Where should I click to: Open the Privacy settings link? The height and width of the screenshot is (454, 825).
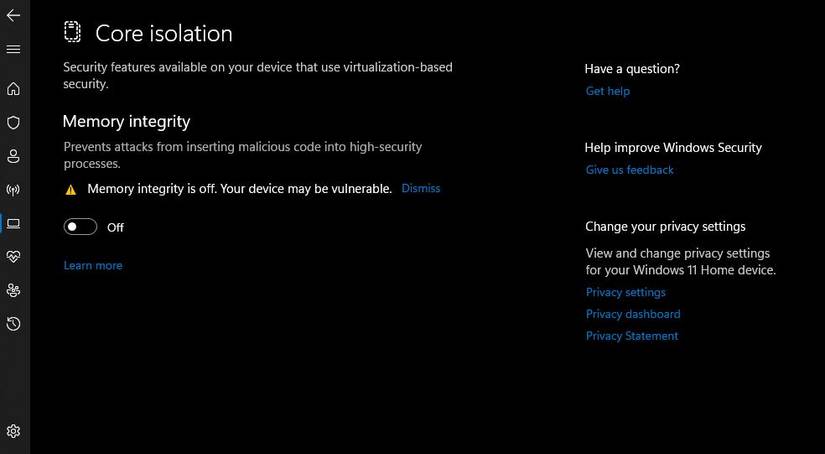(625, 292)
